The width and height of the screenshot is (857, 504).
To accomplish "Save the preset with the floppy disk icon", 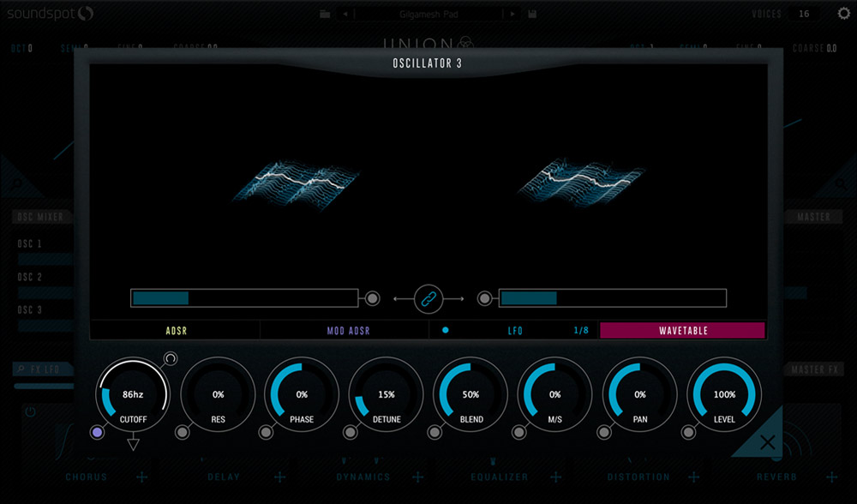I will pyautogui.click(x=532, y=14).
